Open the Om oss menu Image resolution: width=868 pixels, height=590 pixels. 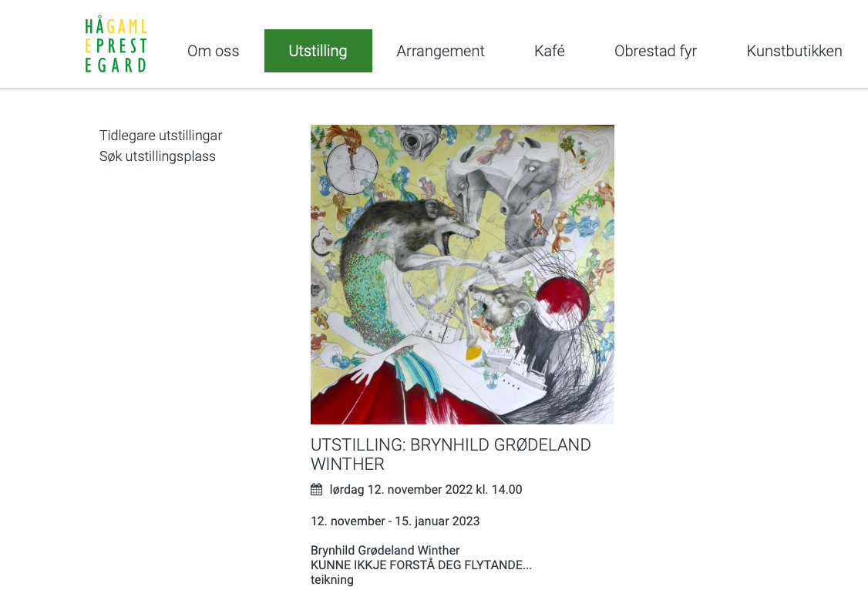coord(213,51)
